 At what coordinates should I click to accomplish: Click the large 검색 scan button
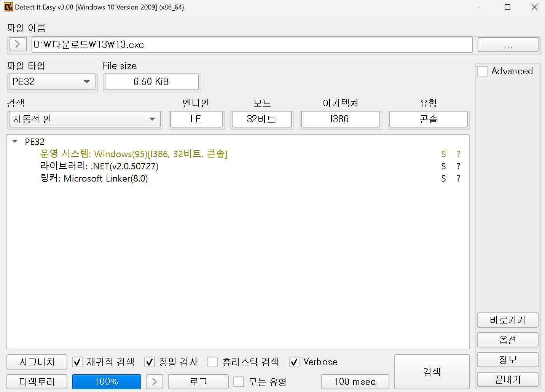[x=432, y=372]
